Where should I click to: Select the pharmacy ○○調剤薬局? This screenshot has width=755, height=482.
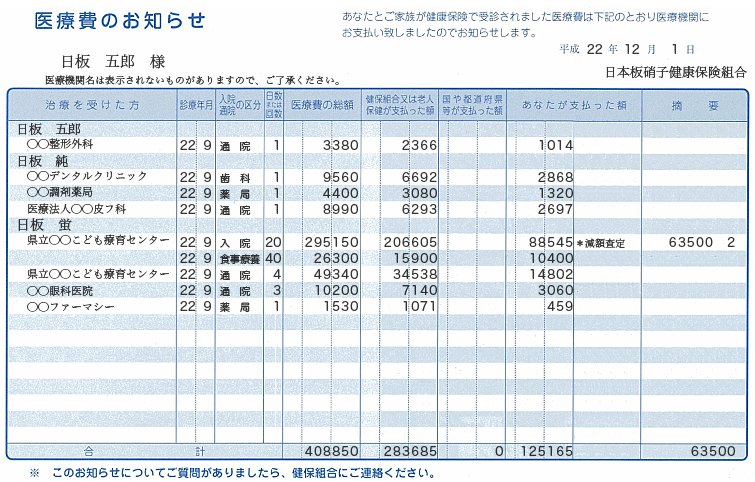60,192
